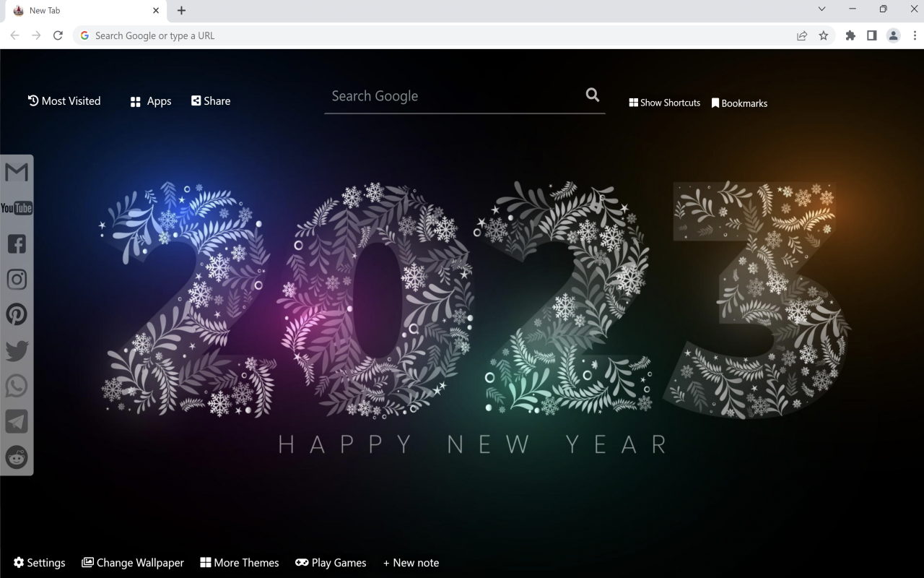924x578 pixels.
Task: Open Chrome's three-dot menu
Action: [x=915, y=35]
